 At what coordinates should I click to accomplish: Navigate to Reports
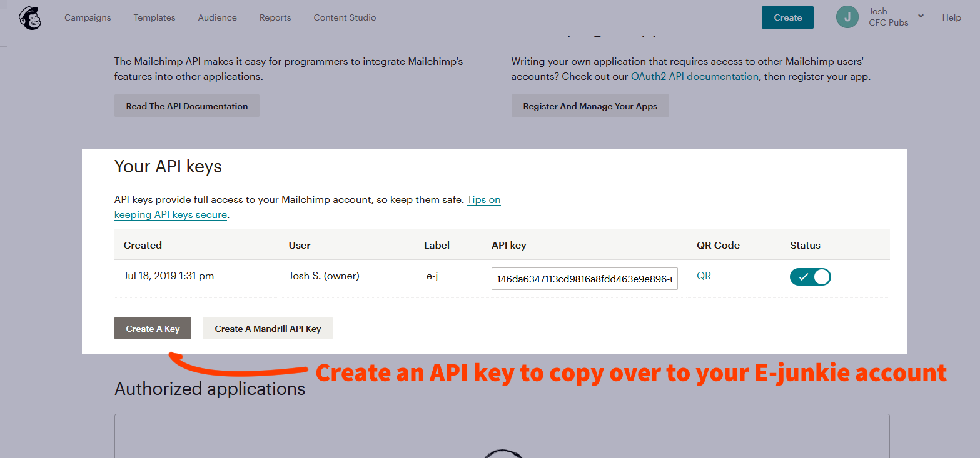click(x=275, y=17)
